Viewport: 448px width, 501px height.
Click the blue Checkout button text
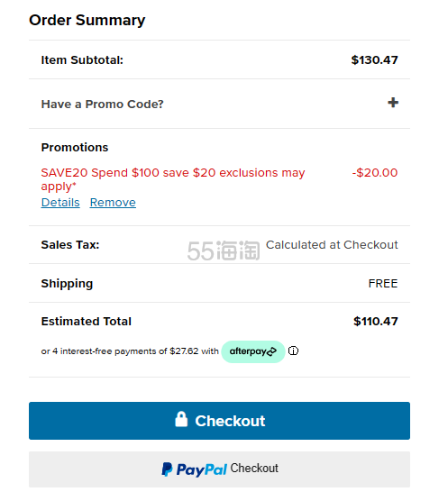[x=230, y=421]
